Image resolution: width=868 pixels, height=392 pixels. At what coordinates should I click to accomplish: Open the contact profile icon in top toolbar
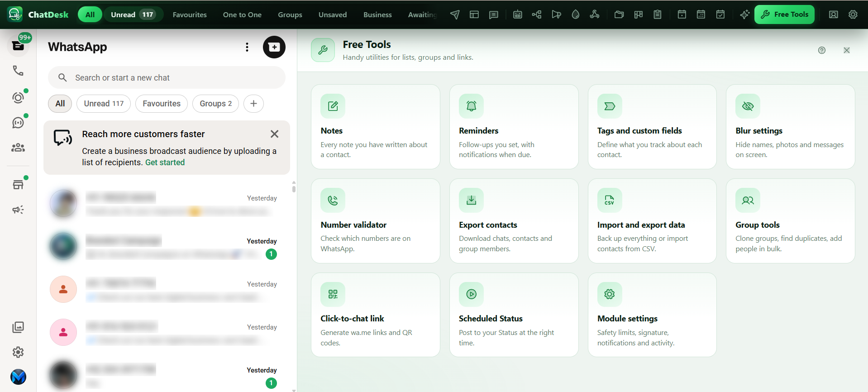coord(833,14)
